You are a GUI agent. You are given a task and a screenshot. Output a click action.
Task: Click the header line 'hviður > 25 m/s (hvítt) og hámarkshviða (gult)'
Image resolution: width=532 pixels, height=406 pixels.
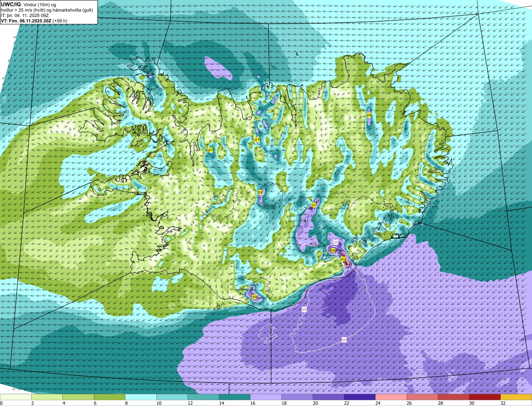tap(47, 10)
